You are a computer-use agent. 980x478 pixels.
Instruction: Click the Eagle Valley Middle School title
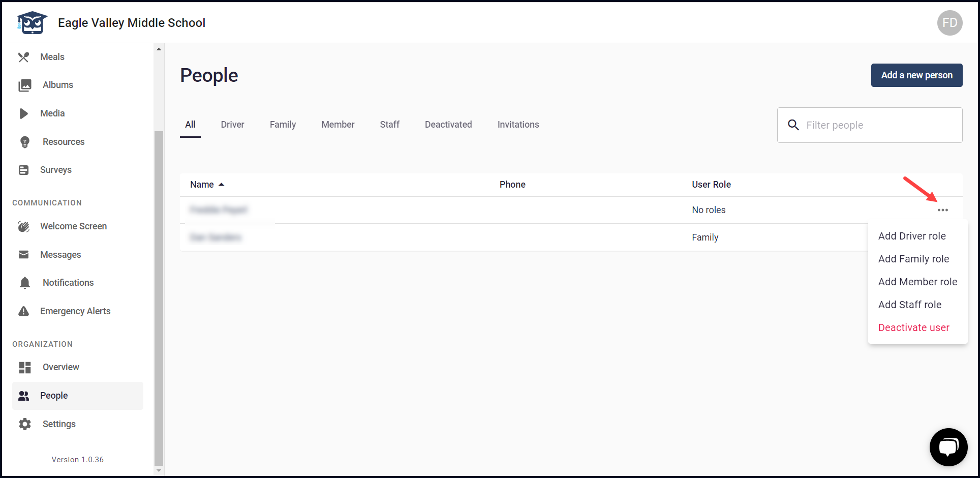click(x=132, y=23)
